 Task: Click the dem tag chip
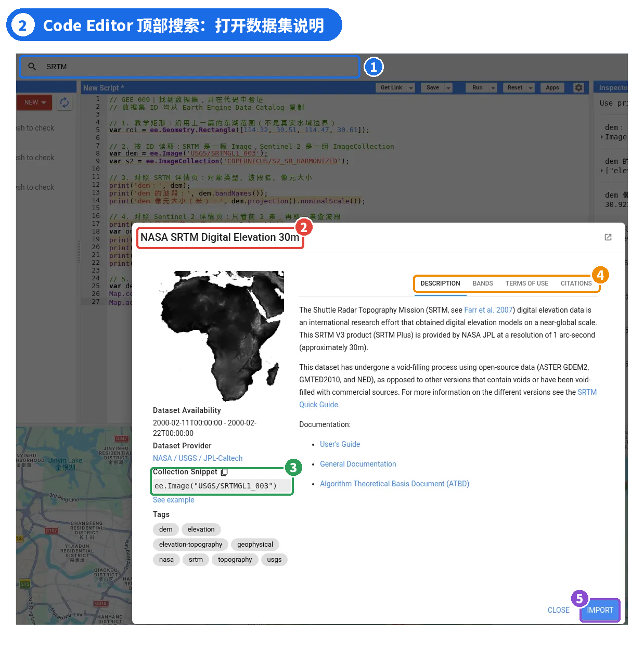click(165, 529)
